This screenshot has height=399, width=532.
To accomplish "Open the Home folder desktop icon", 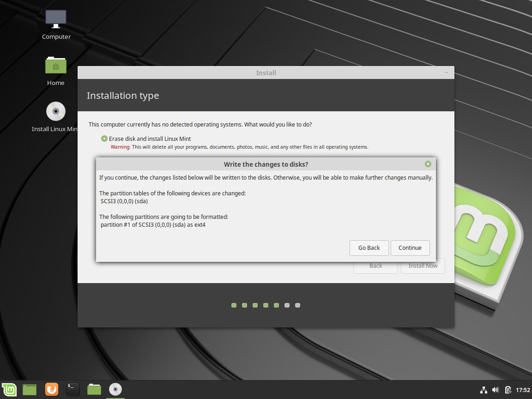I will point(55,71).
